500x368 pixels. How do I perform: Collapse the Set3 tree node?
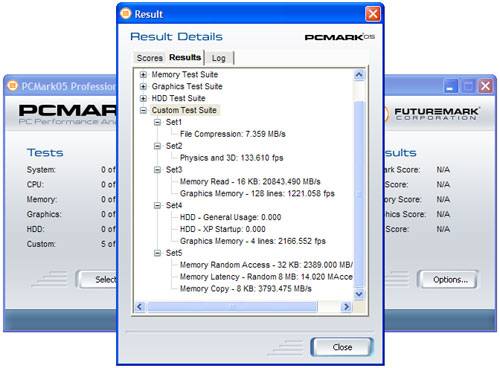point(157,170)
